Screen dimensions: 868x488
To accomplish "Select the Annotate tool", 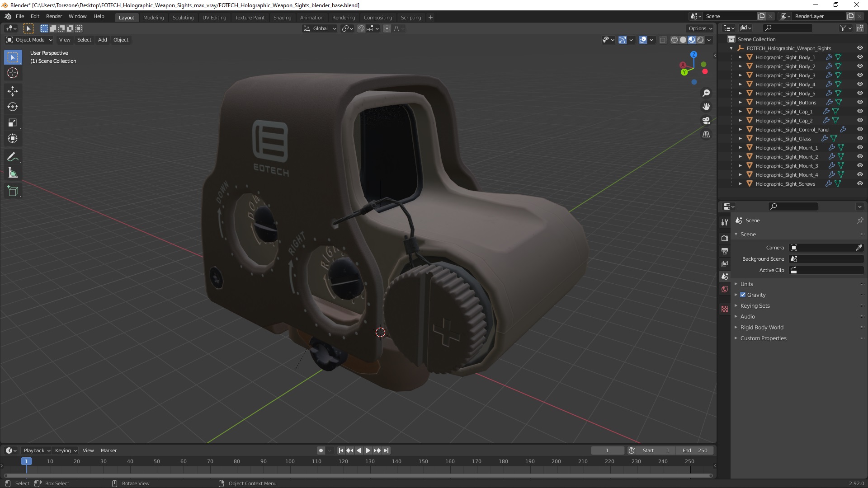I will [x=13, y=157].
